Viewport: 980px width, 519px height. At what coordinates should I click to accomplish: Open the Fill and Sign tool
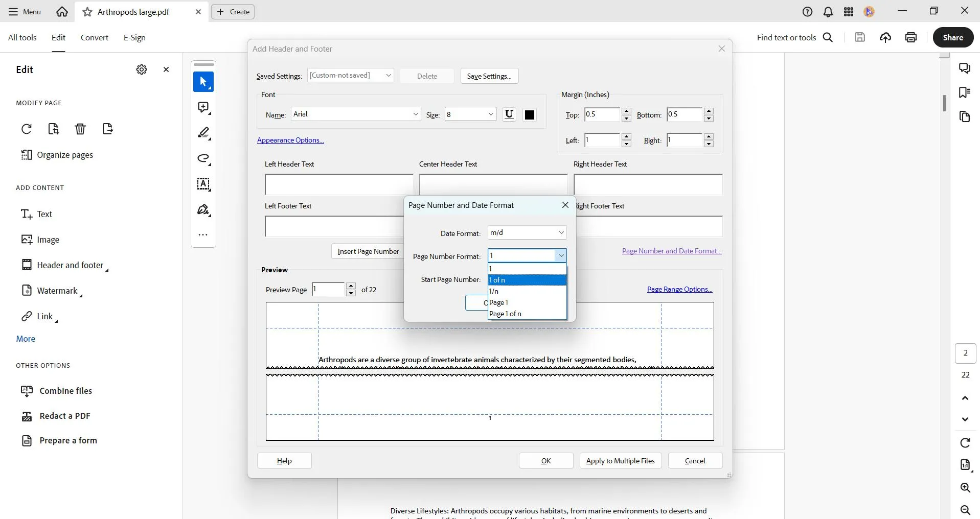click(203, 210)
